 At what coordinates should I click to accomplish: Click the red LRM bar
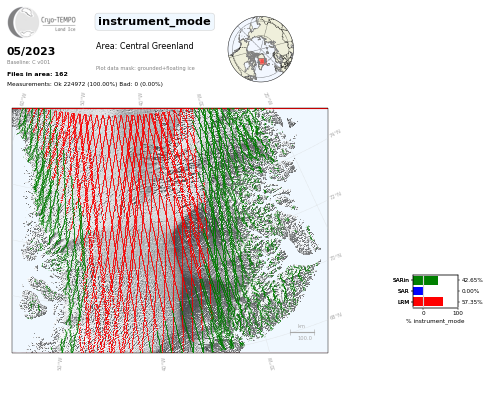point(428,302)
